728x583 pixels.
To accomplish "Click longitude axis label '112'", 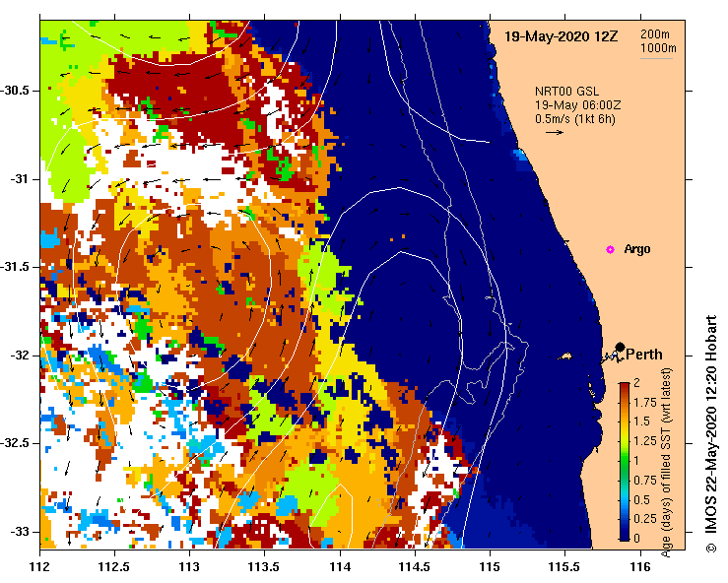I will click(40, 567).
